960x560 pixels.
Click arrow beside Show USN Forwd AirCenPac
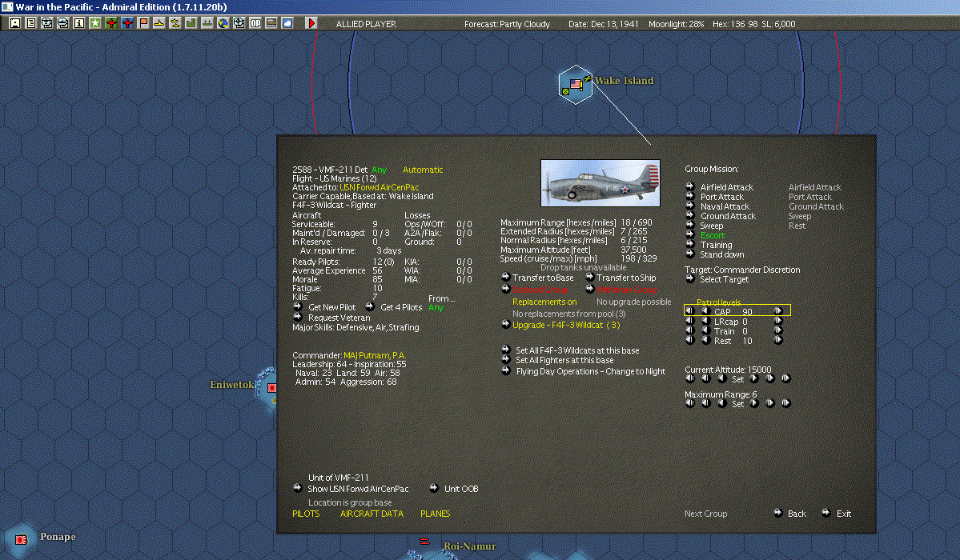[x=298, y=488]
